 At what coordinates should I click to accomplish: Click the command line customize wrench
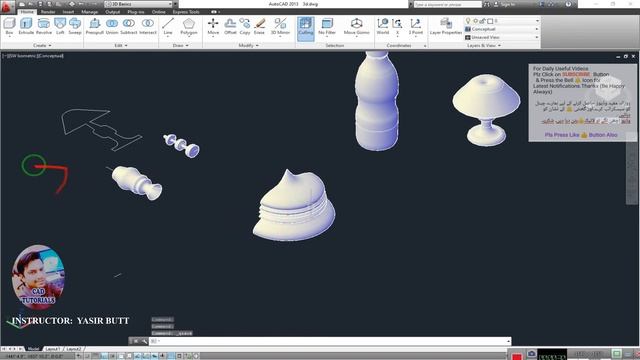pos(144,341)
